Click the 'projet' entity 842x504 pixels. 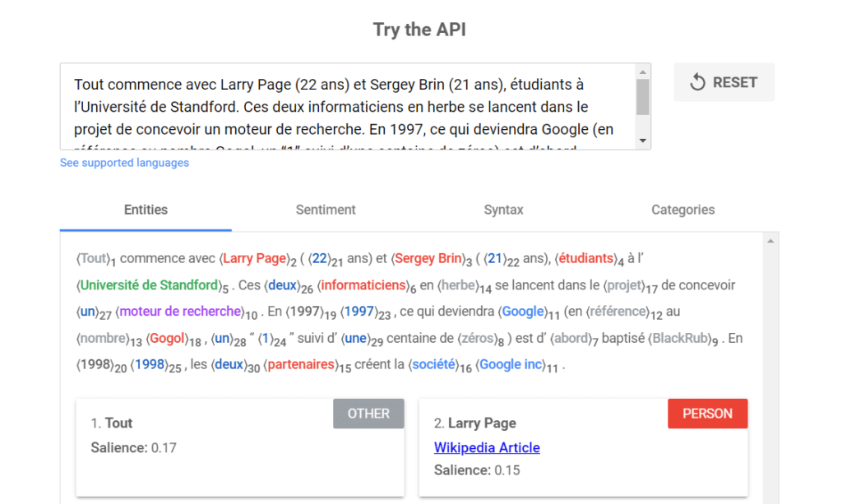tap(624, 285)
